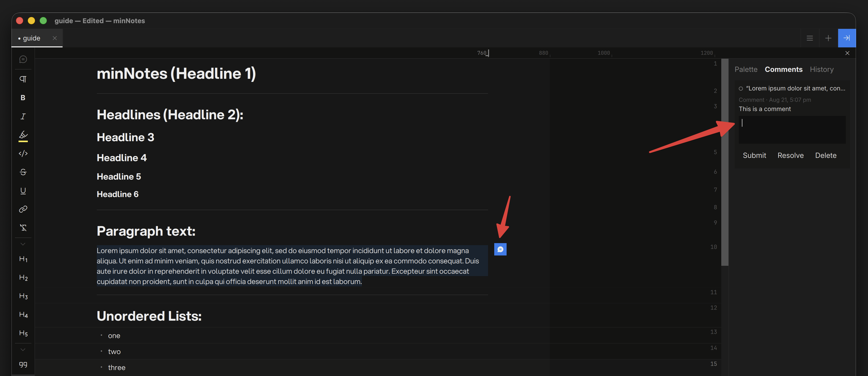Toggle italic formatting
868x376 pixels.
click(x=23, y=116)
